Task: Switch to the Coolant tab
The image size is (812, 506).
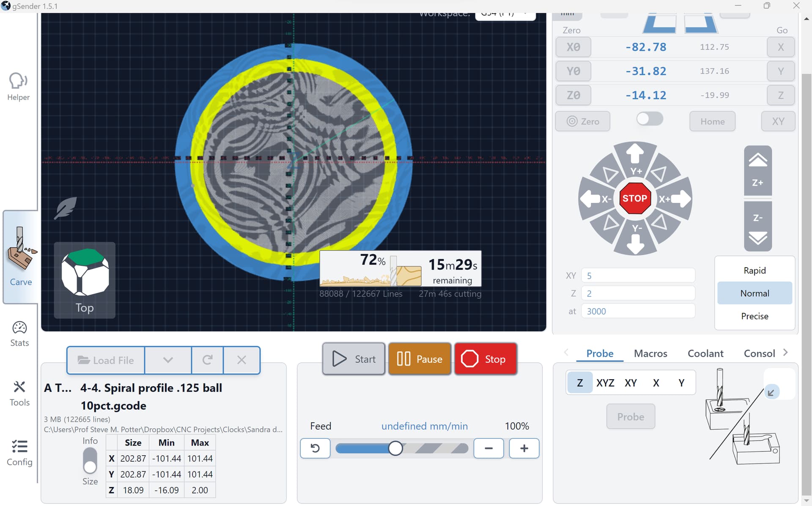Action: click(705, 353)
